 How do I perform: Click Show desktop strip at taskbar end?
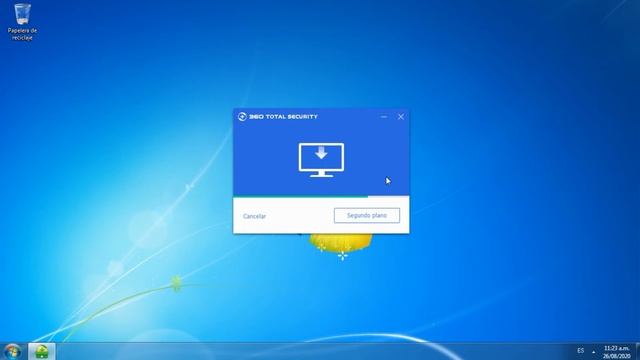[638, 351]
